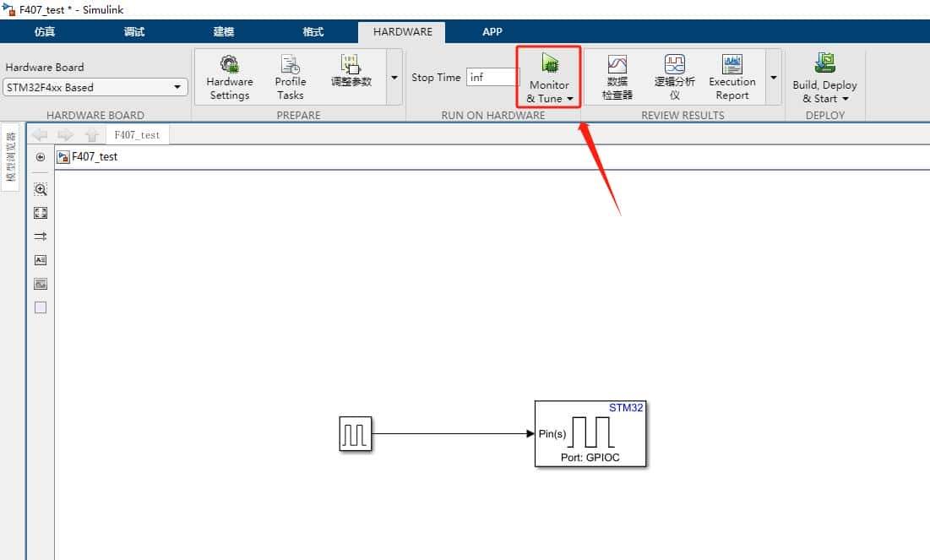930x560 pixels.
Task: Select the zoom magnifier tool in sidebar
Action: [40, 189]
